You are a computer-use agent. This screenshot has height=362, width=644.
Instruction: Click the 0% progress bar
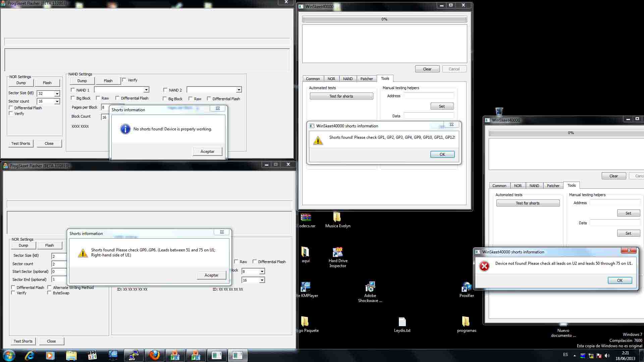pyautogui.click(x=384, y=19)
